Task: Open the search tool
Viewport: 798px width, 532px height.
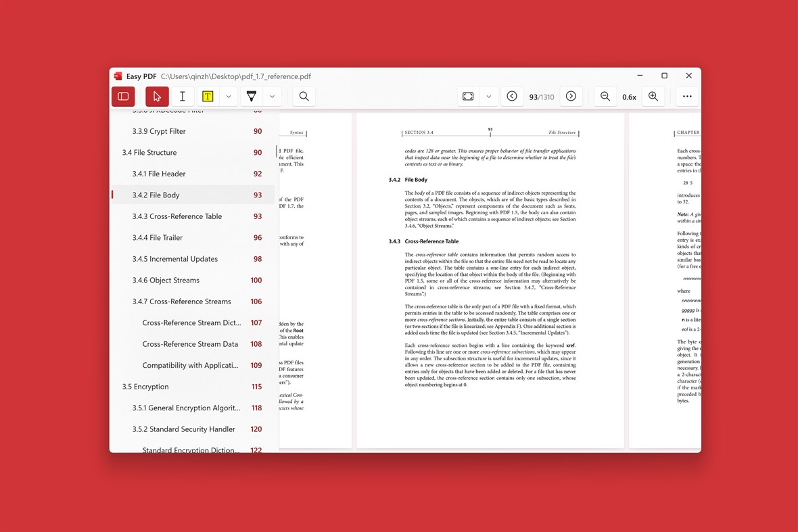Action: tap(303, 96)
